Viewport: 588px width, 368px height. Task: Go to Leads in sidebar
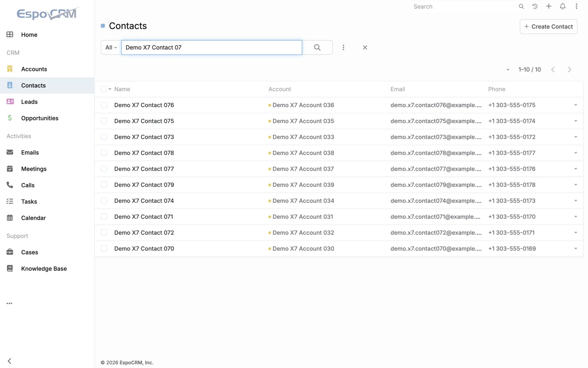coord(29,102)
